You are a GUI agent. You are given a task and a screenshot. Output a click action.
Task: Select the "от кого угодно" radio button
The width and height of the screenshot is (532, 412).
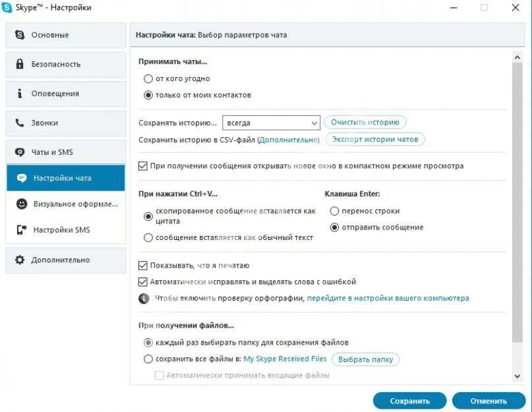(148, 78)
